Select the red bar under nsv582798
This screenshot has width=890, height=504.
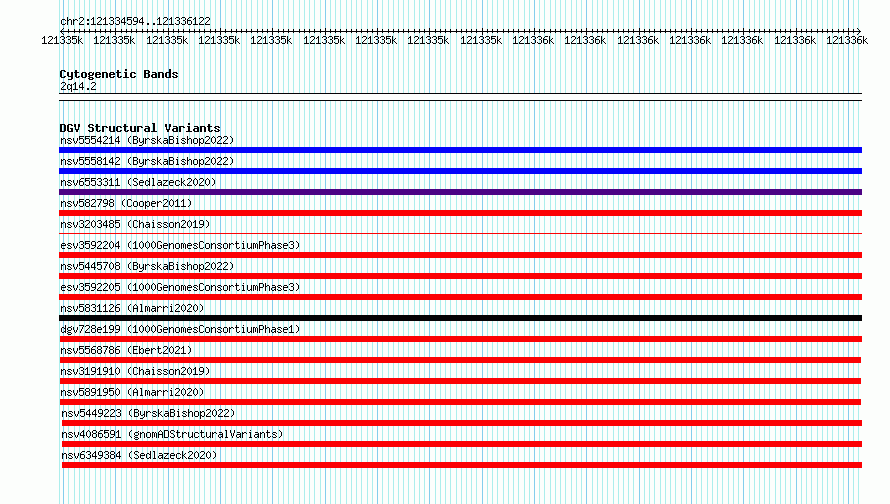point(460,213)
